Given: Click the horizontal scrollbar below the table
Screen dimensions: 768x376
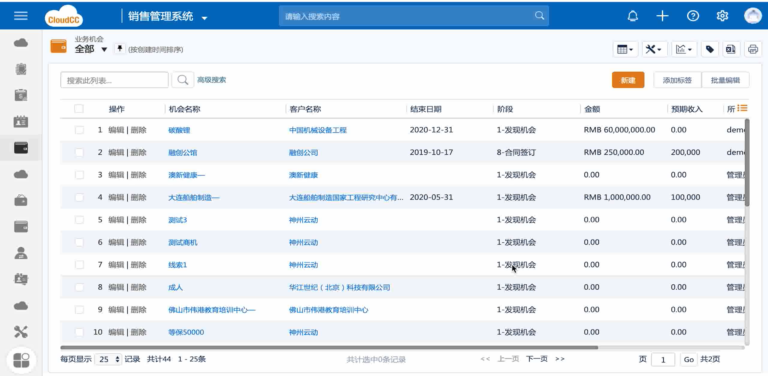Looking at the screenshot, I should [329, 348].
